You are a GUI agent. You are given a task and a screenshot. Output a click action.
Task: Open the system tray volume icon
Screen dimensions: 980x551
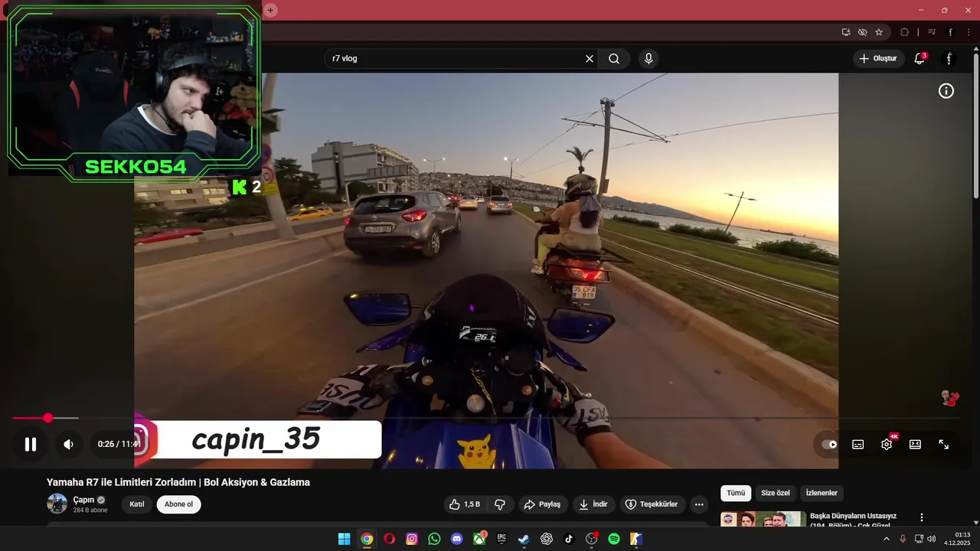(932, 539)
